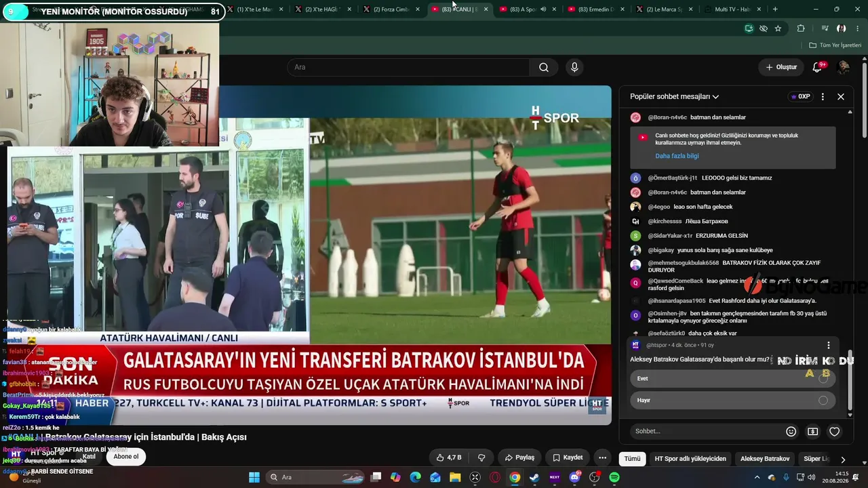Image resolution: width=868 pixels, height=488 pixels.
Task: Open the screen-sharing indicator in address bar
Action: tap(749, 28)
